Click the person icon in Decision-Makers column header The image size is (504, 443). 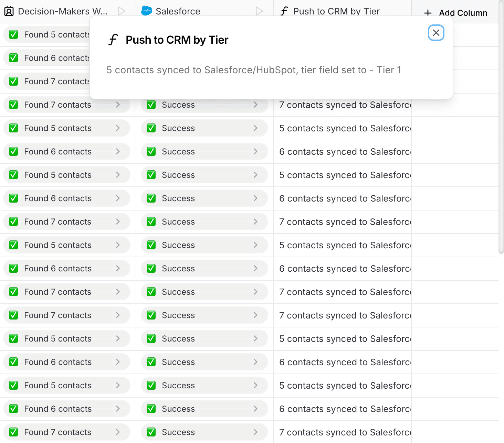(9, 11)
